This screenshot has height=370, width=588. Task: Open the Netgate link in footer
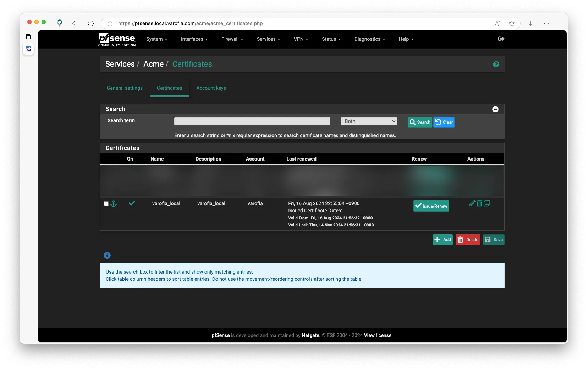[311, 335]
